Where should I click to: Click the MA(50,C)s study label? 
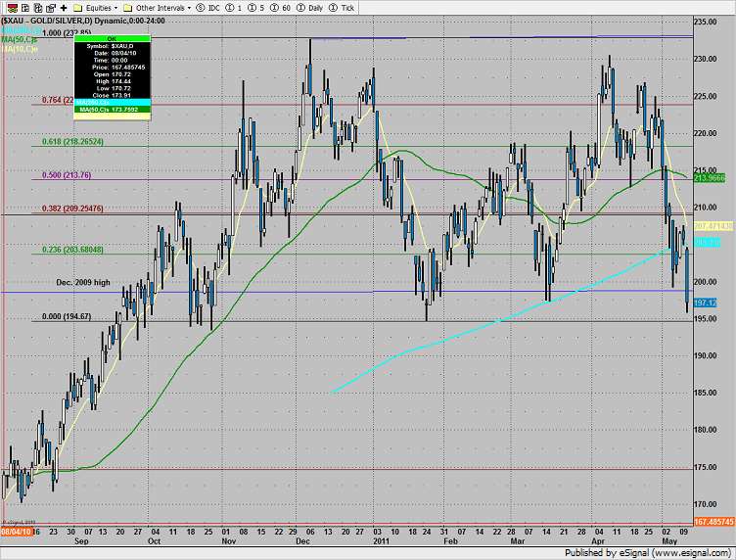click(x=20, y=39)
